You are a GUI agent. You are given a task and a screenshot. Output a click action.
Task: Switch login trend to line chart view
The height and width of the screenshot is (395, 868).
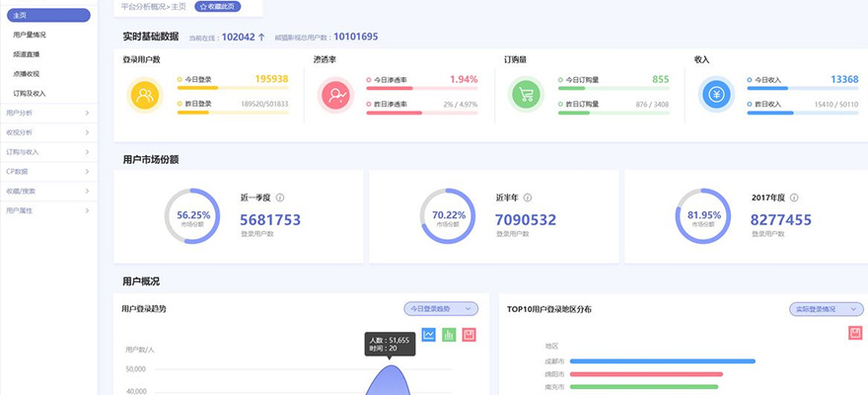(x=428, y=335)
